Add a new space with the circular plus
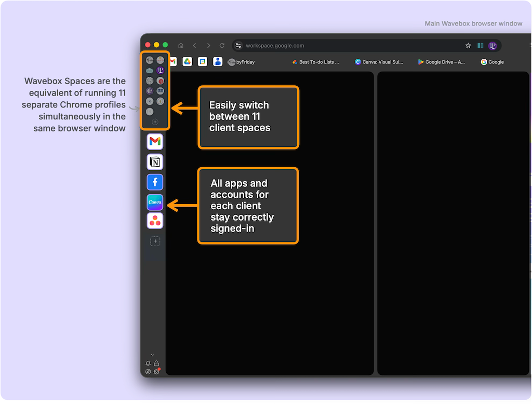The image size is (532, 406). (x=155, y=121)
